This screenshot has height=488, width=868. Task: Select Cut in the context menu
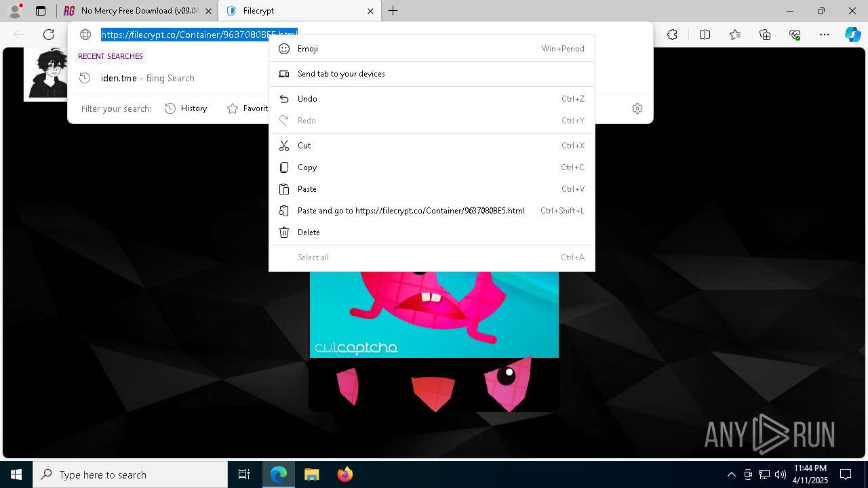pyautogui.click(x=432, y=146)
